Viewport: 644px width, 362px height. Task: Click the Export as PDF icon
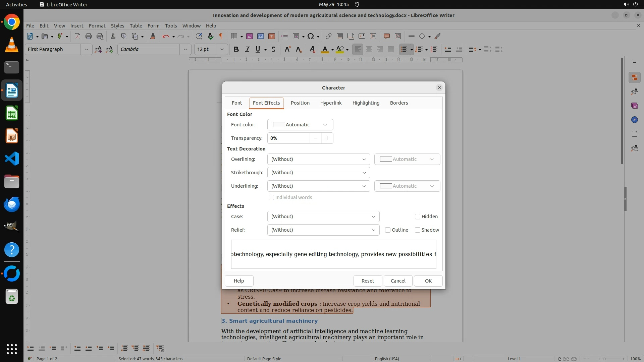coord(77,36)
